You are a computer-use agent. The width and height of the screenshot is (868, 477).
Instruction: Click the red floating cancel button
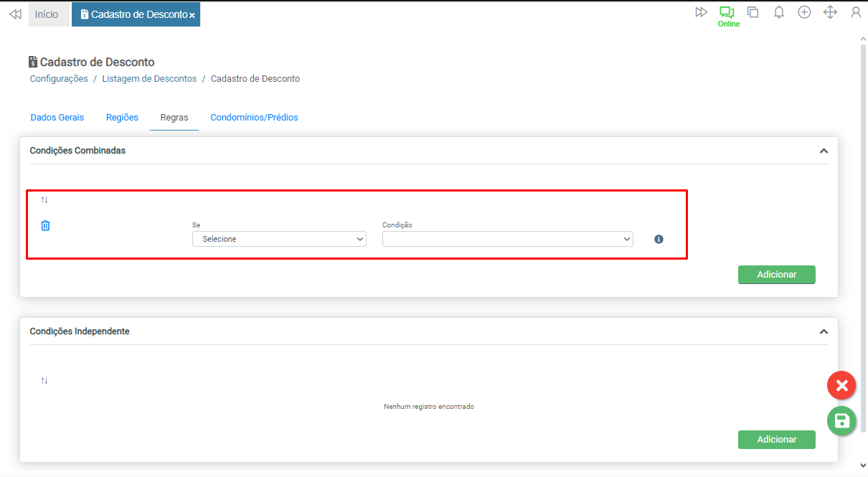pyautogui.click(x=841, y=386)
